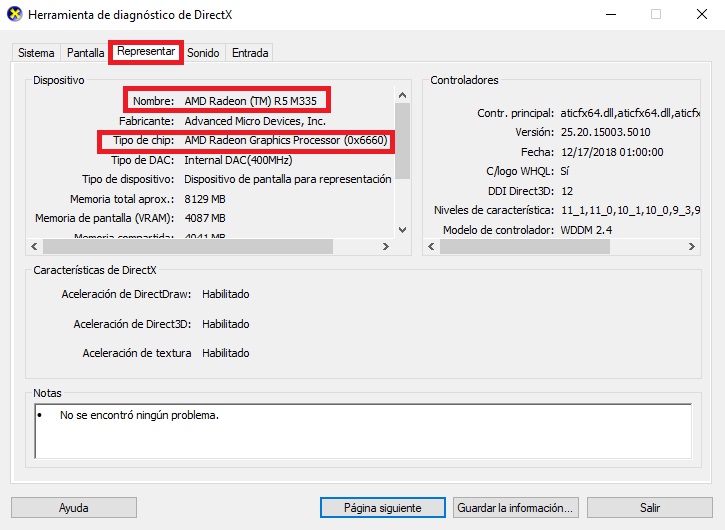
Task: Go to the Sonido tab
Action: [203, 53]
